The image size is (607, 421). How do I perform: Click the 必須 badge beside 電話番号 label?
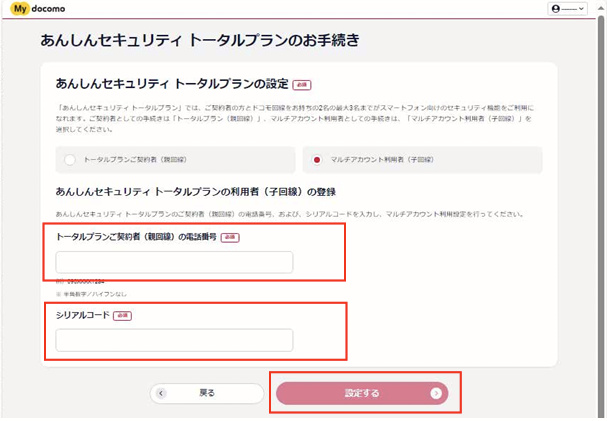point(231,237)
